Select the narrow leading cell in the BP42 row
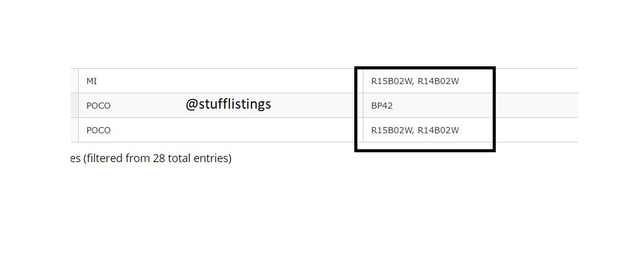Screen dimensions: 644x280 (74, 106)
